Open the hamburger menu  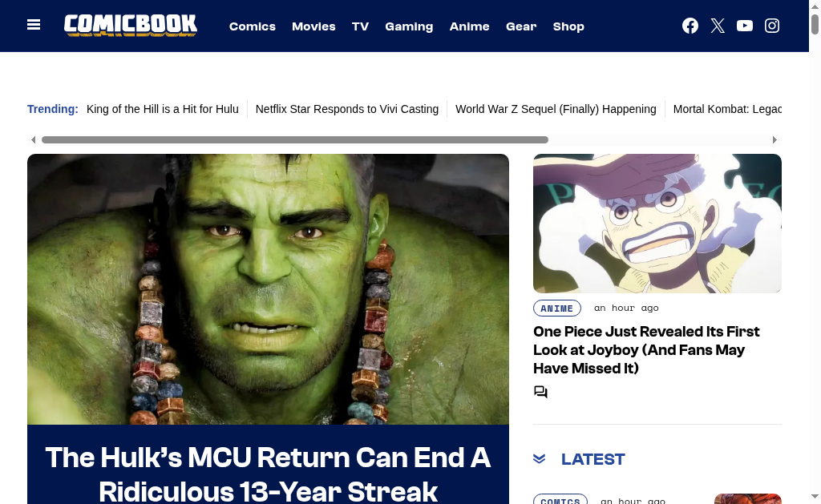[x=34, y=25]
